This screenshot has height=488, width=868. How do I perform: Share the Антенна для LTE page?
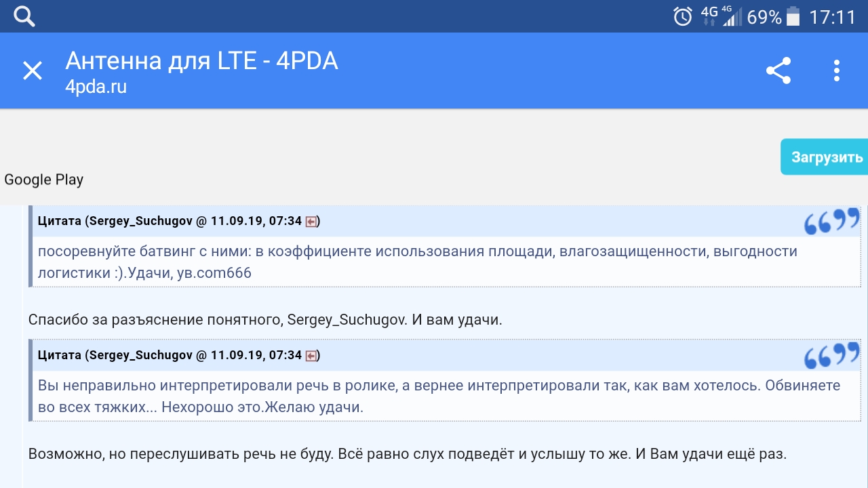778,70
